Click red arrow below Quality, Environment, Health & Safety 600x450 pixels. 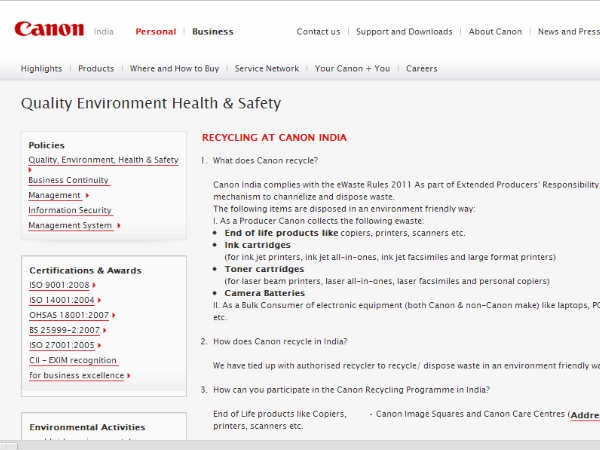point(30,170)
